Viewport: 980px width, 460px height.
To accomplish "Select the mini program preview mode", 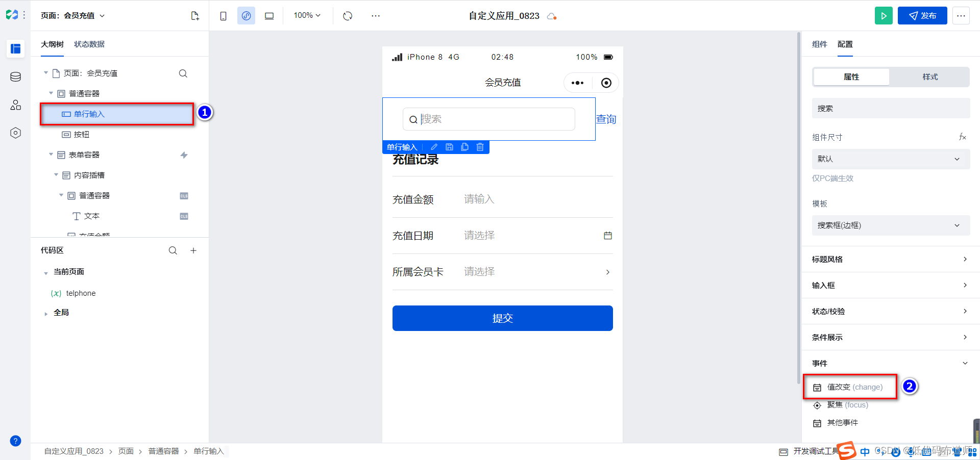I will [x=246, y=16].
